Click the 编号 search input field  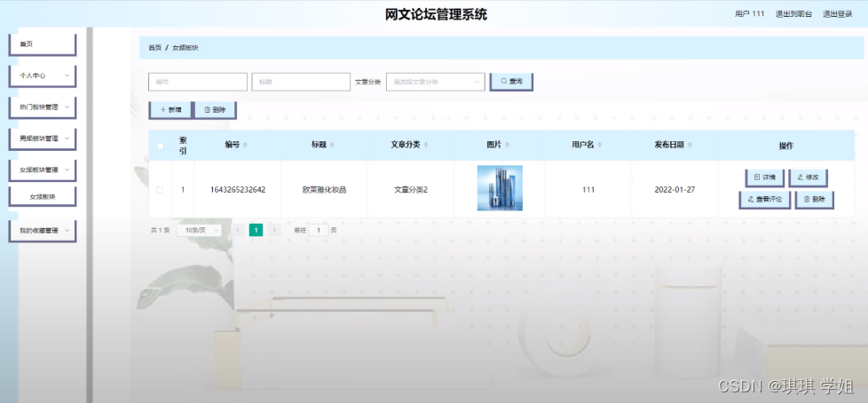pos(198,82)
